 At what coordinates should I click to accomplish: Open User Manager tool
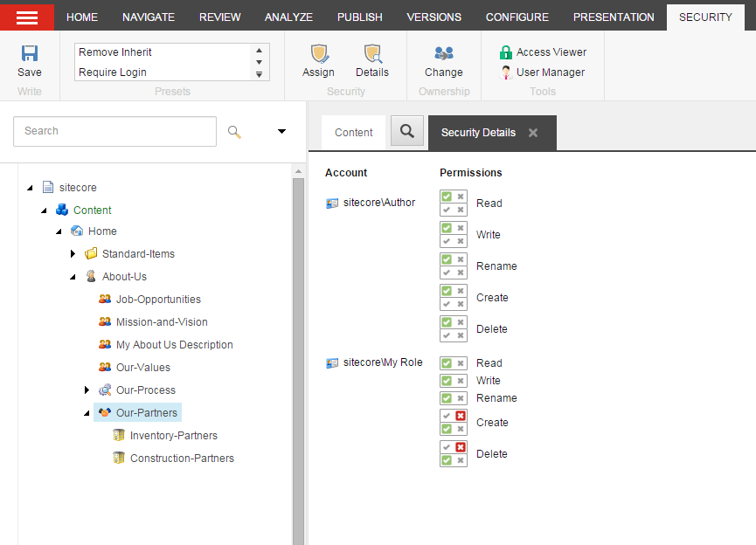click(543, 72)
